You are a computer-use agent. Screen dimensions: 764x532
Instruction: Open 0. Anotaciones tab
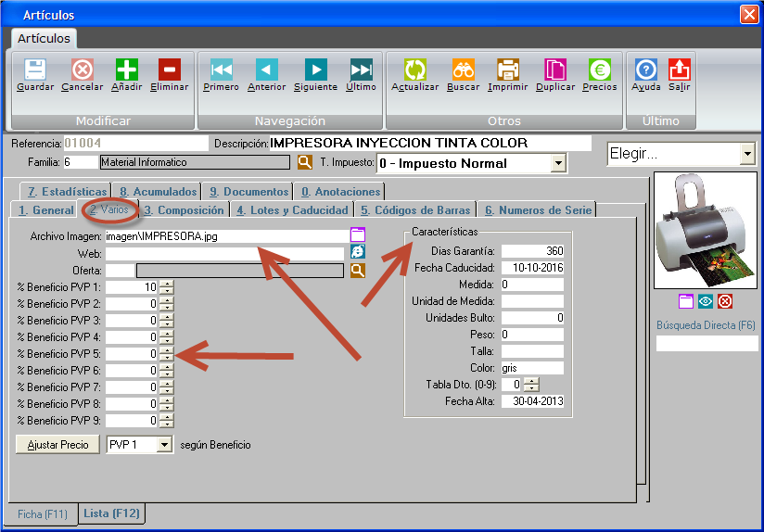click(340, 192)
